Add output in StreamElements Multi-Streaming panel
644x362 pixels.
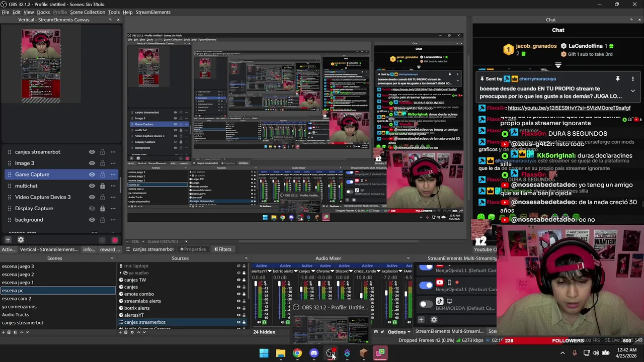421,319
